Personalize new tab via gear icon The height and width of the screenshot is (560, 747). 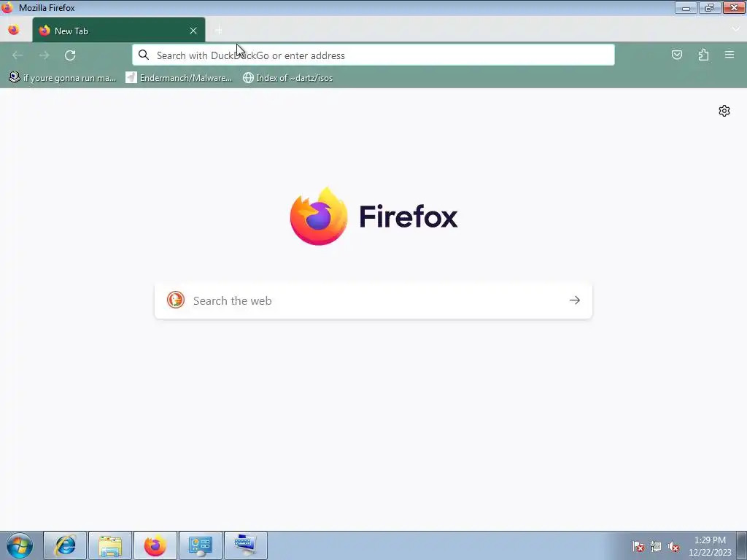(724, 111)
